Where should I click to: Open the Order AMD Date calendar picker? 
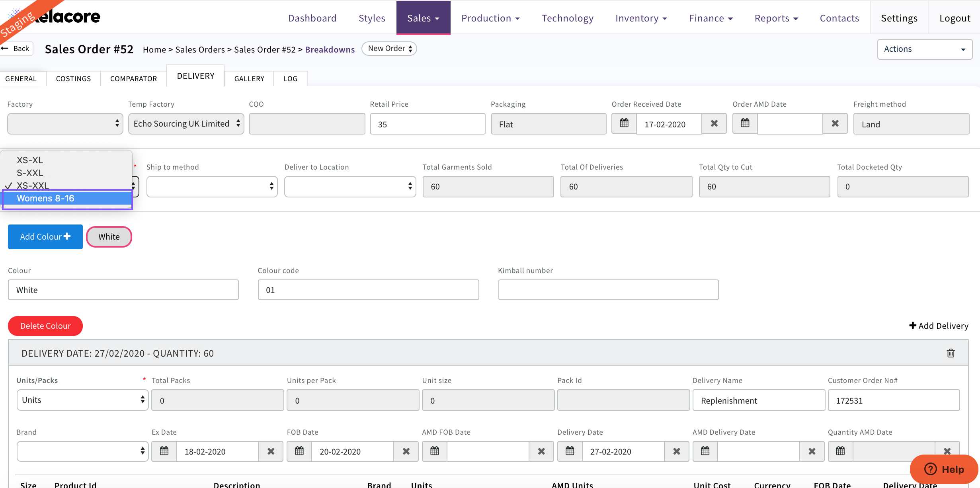(x=745, y=123)
